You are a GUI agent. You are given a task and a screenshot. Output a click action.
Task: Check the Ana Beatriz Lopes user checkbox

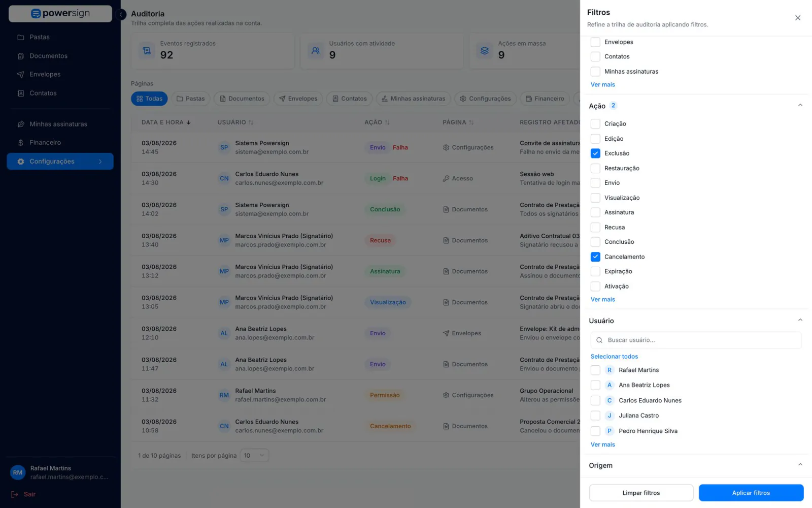[x=595, y=385]
